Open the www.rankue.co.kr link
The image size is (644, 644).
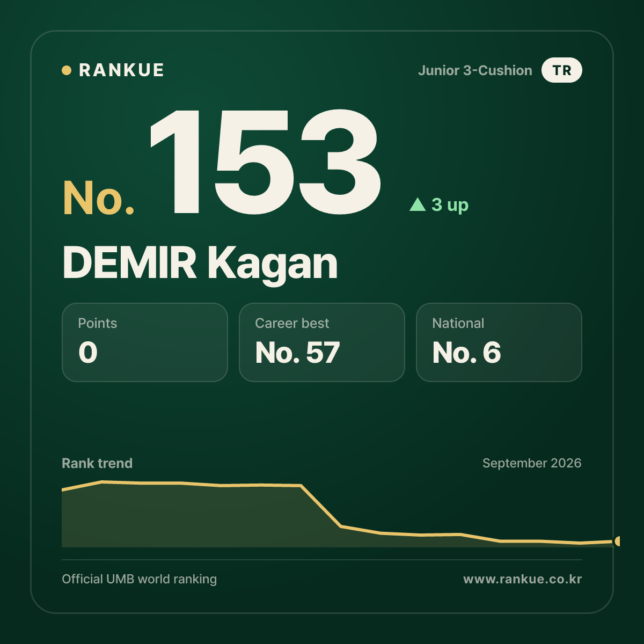522,579
